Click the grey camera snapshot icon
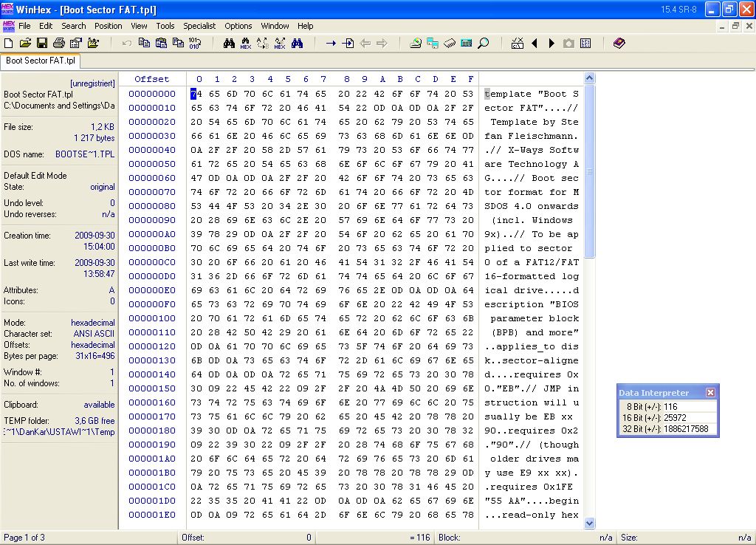The image size is (756, 545). 568,44
